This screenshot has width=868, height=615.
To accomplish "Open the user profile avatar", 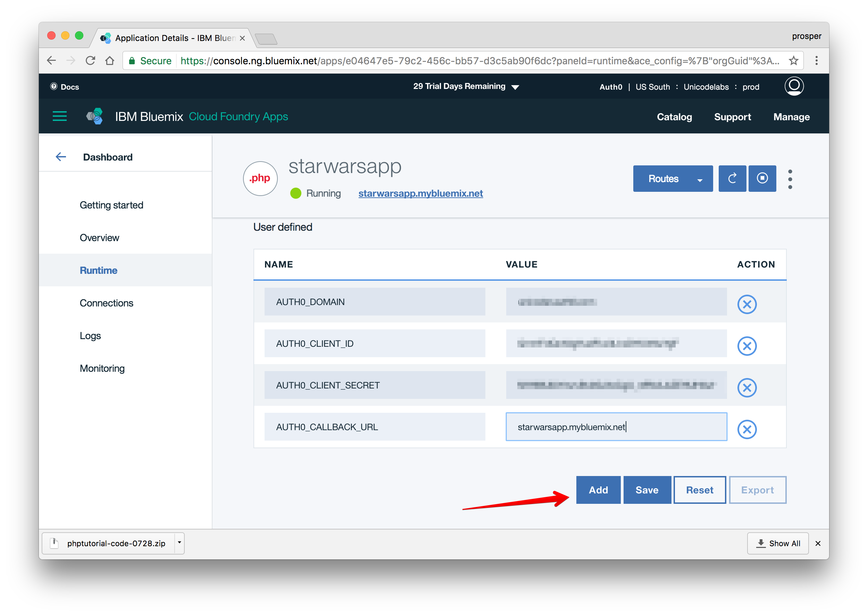I will (x=793, y=86).
